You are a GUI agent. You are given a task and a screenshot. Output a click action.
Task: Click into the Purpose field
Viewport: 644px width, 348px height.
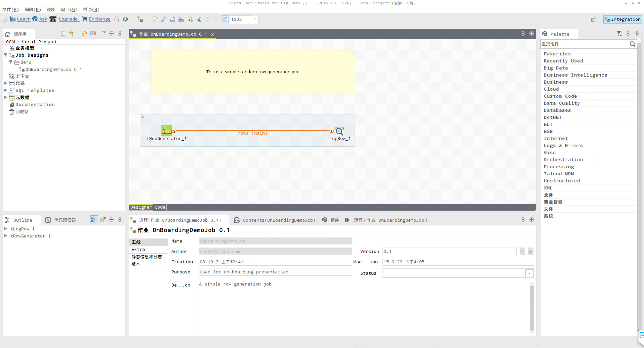[x=275, y=272]
